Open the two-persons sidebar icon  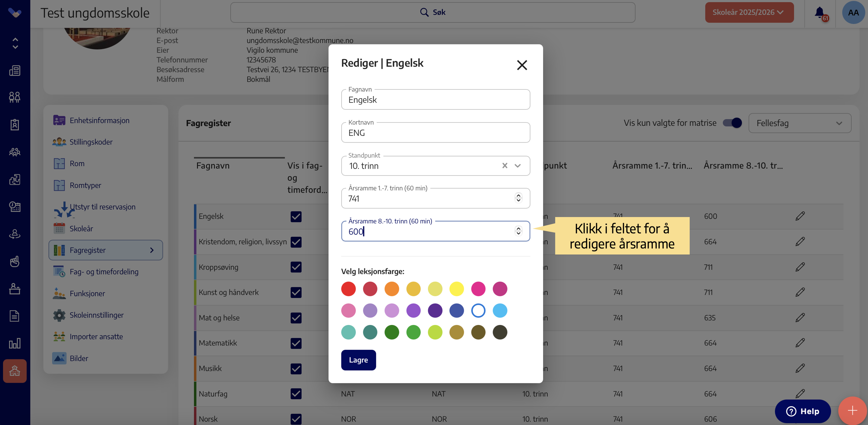pos(15,97)
